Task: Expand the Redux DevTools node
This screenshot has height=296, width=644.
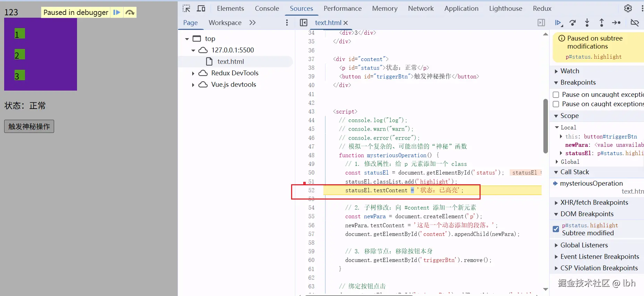Action: pos(193,73)
